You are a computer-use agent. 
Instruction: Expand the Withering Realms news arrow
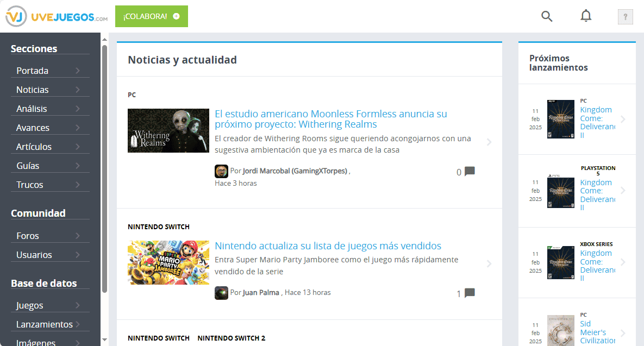click(x=489, y=142)
